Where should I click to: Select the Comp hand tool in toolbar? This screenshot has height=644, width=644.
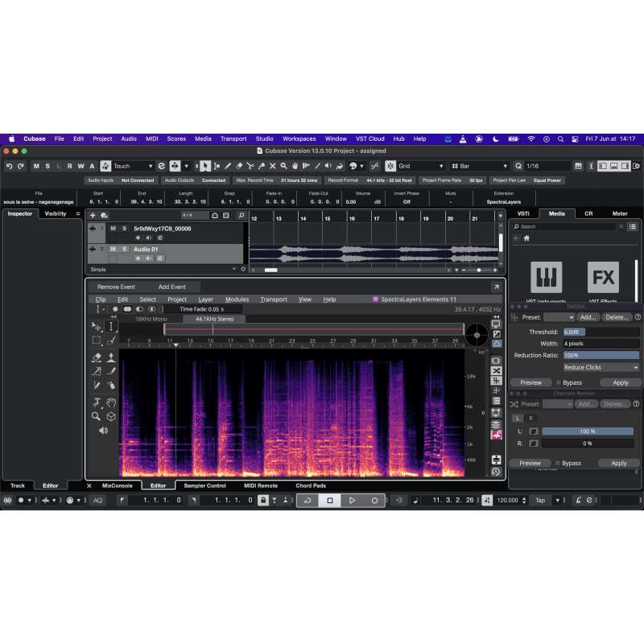[295, 166]
